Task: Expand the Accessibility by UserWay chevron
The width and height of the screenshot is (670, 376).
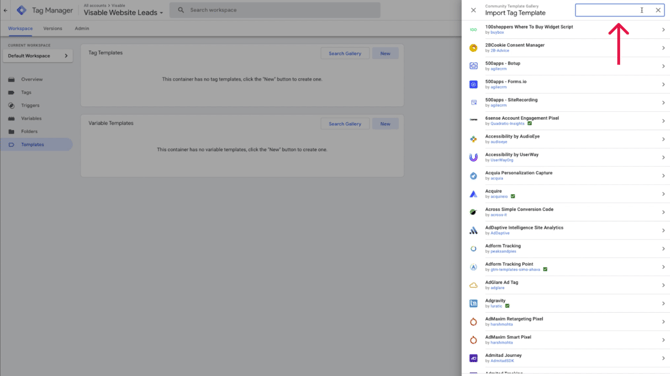Action: pos(663,157)
